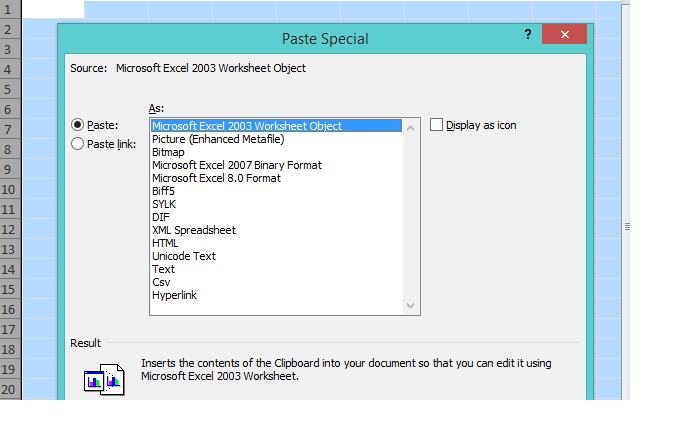Select Hyperlink in the As list
Screen dimensions: 679x424
coord(175,295)
